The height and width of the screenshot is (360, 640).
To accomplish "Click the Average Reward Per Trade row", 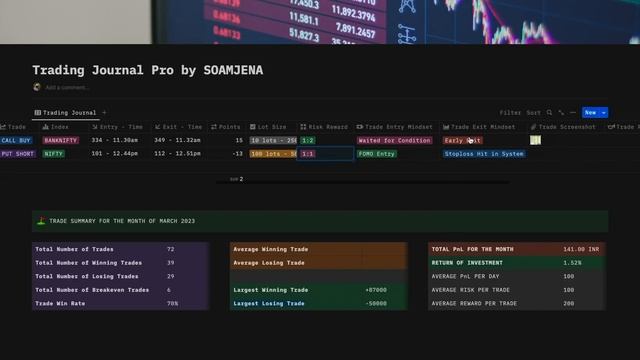I will pyautogui.click(x=517, y=304).
